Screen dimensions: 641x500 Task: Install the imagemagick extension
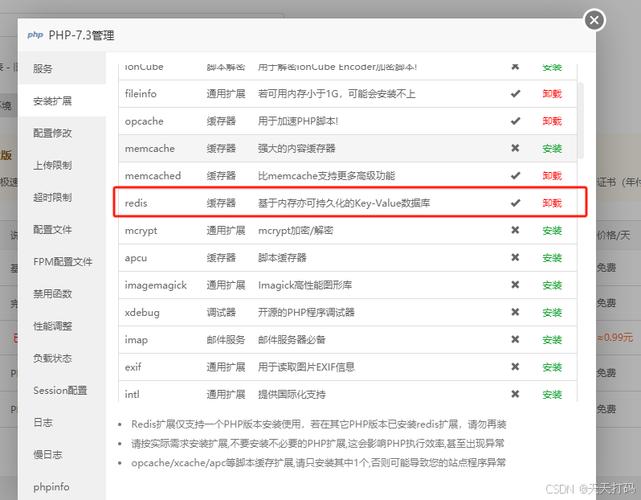pyautogui.click(x=552, y=285)
